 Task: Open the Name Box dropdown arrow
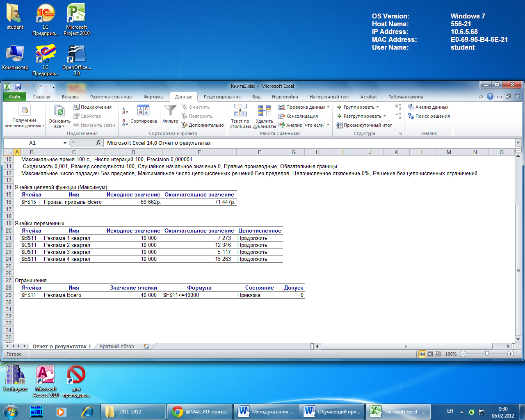pyautogui.click(x=65, y=143)
